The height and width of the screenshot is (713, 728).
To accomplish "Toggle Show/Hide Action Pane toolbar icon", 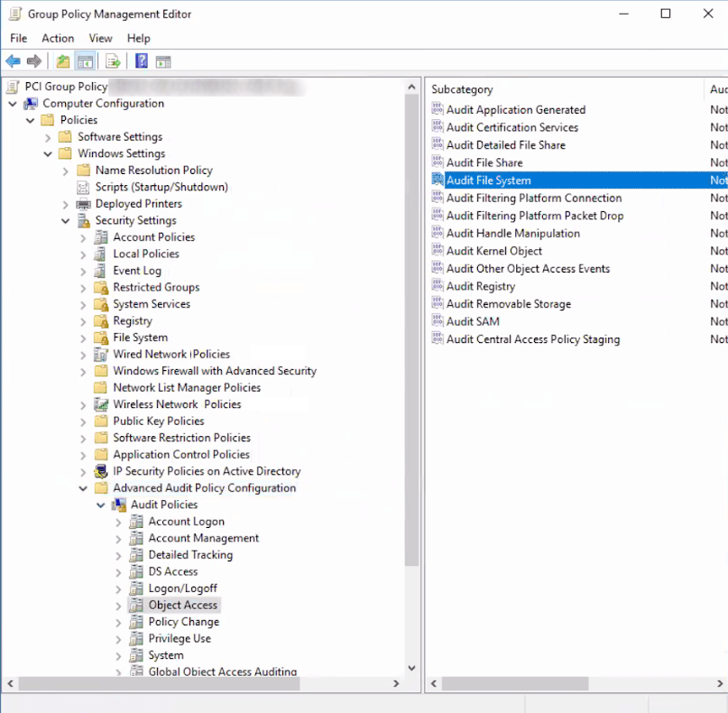I will click(163, 60).
